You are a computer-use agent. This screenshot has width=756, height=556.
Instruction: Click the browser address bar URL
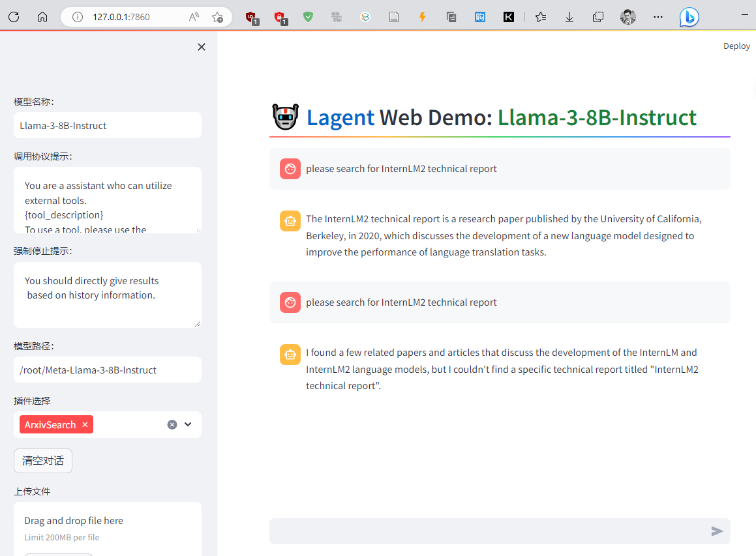point(121,17)
